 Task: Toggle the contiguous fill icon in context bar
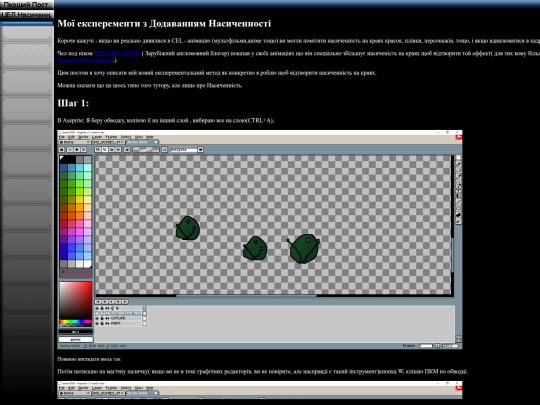127,149
